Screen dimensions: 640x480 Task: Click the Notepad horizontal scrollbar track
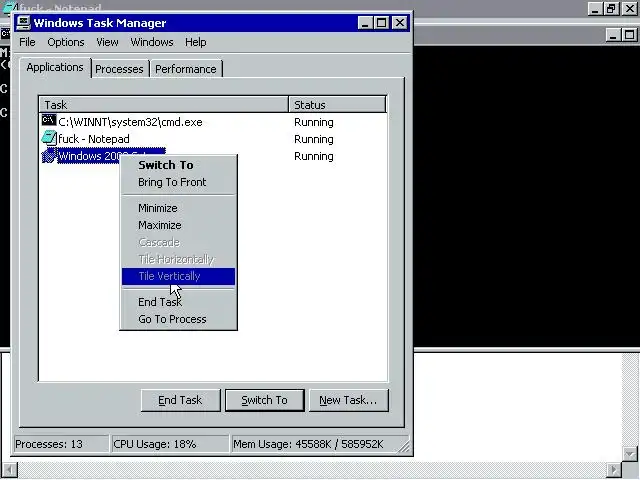point(312,470)
